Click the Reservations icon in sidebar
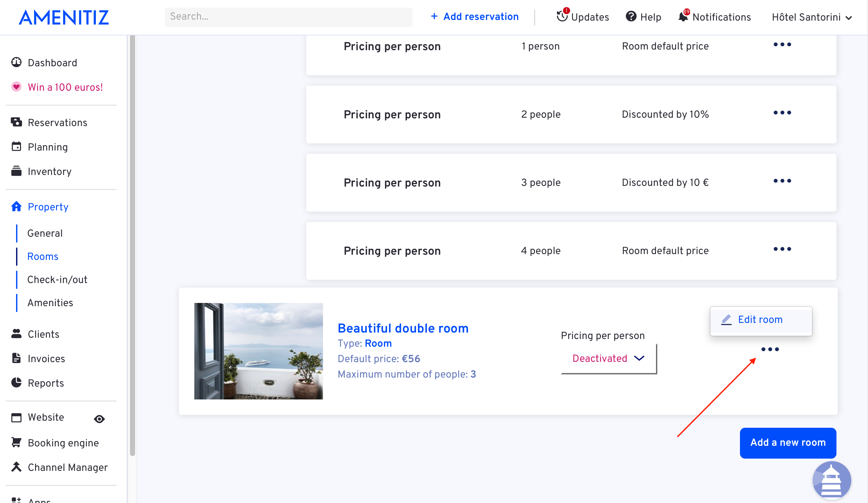 pyautogui.click(x=16, y=122)
